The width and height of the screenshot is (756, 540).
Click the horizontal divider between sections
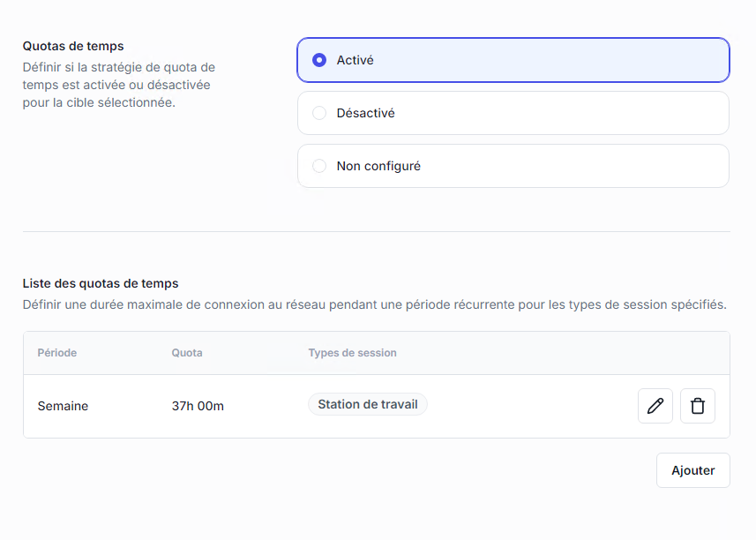coord(377,231)
